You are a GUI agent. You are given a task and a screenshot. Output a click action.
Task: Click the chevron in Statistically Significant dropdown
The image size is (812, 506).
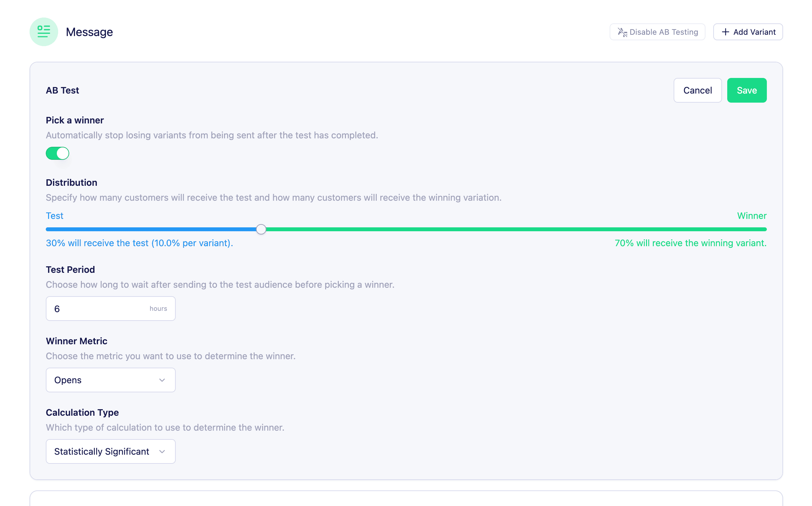[162, 451]
